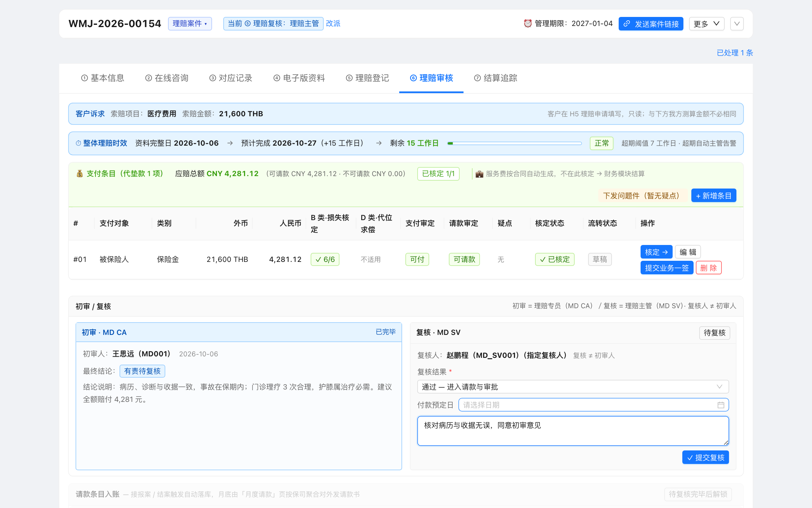Open the 对应记录 tab

[231, 78]
